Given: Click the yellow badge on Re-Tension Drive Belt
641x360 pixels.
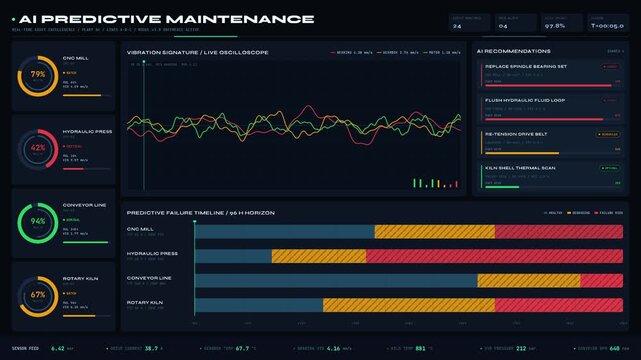Looking at the screenshot, I should coord(608,134).
